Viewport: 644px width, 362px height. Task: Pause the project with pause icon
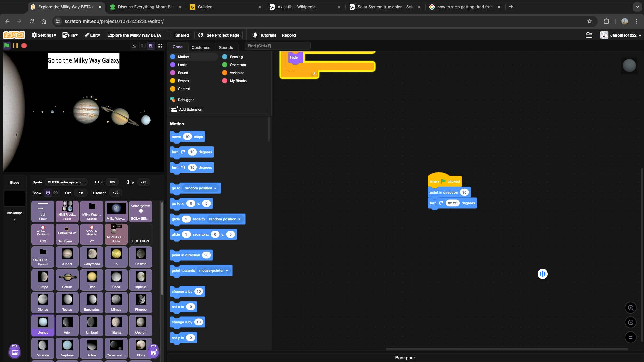(15, 46)
